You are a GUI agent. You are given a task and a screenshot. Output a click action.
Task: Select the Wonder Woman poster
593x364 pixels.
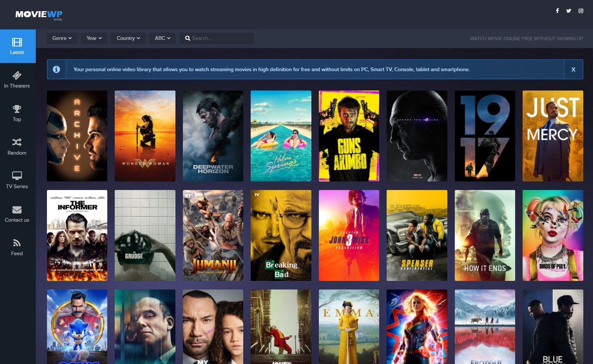(x=145, y=136)
